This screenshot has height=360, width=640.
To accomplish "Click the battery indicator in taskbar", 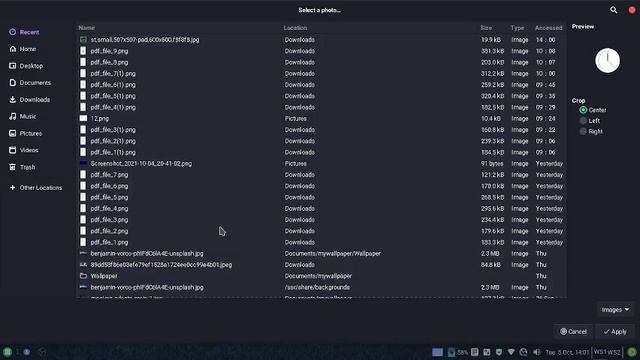I will coord(458,352).
